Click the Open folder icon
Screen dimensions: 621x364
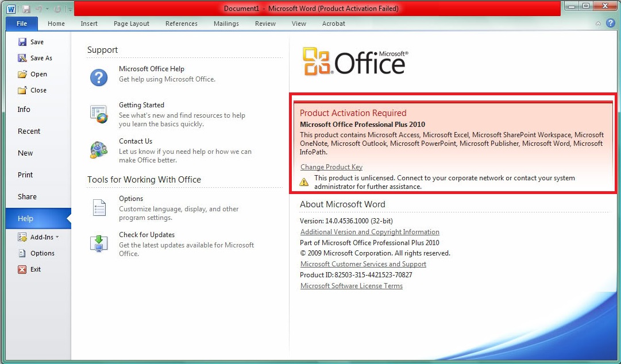22,74
